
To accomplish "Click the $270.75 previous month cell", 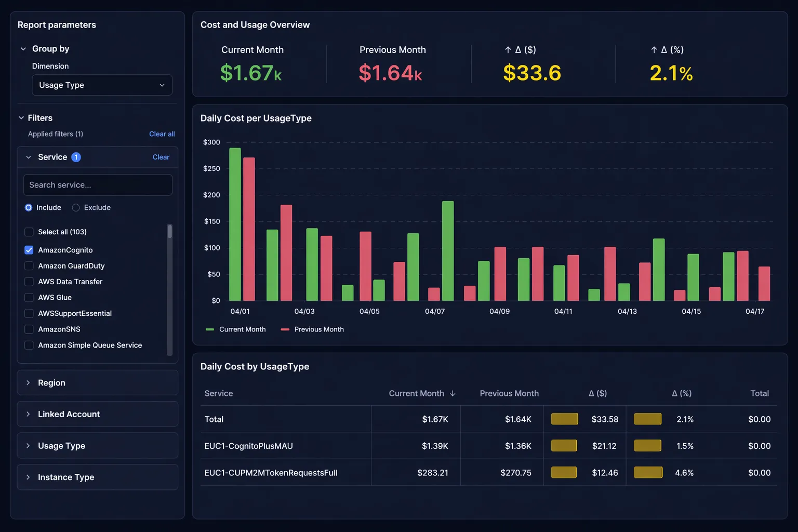I will 516,473.
